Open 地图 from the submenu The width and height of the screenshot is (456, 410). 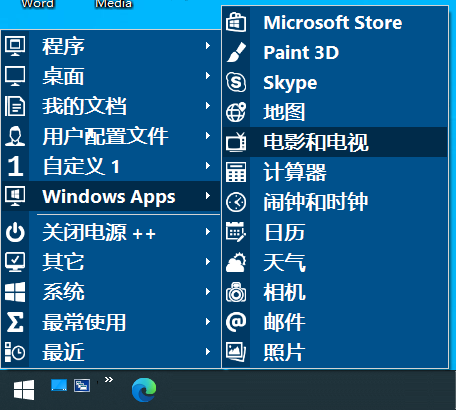pos(335,112)
